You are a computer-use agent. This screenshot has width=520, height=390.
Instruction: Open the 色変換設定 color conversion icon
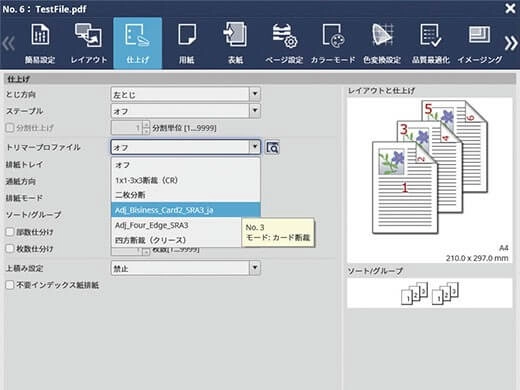tap(382, 43)
